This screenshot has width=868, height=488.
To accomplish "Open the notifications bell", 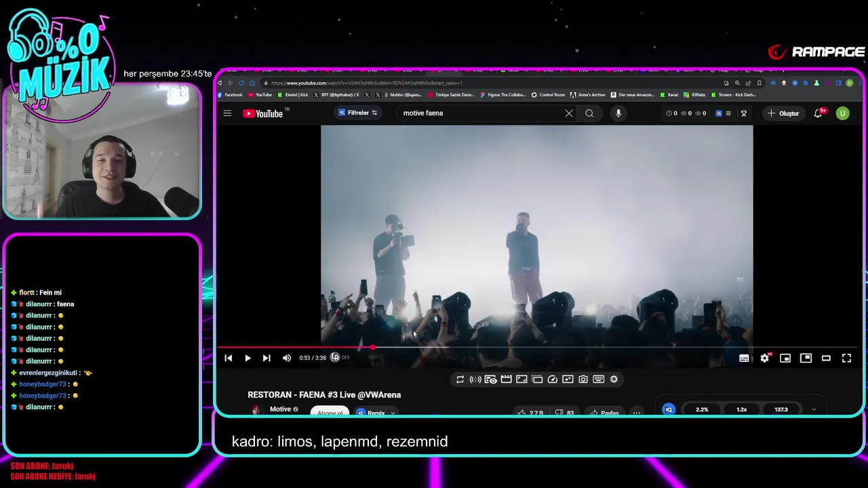I will (x=818, y=113).
